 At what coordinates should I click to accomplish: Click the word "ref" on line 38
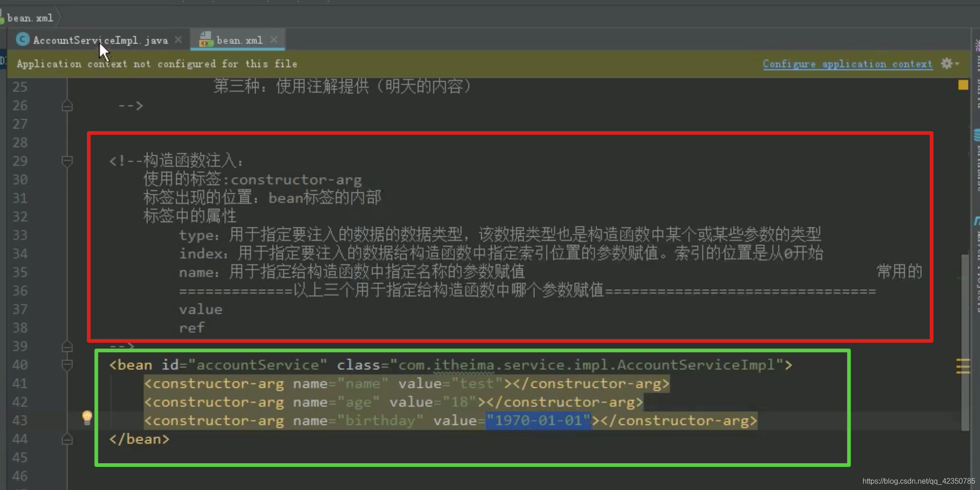coord(192,328)
